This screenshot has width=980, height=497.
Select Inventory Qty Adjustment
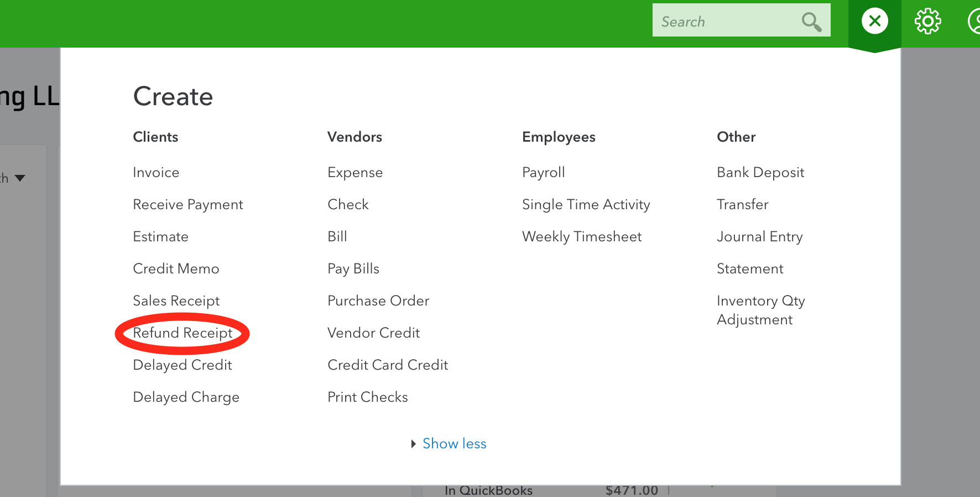coord(760,310)
